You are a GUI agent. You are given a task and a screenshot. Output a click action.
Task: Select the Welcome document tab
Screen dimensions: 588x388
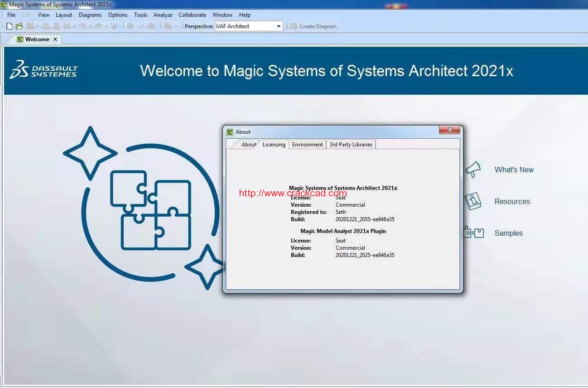37,39
